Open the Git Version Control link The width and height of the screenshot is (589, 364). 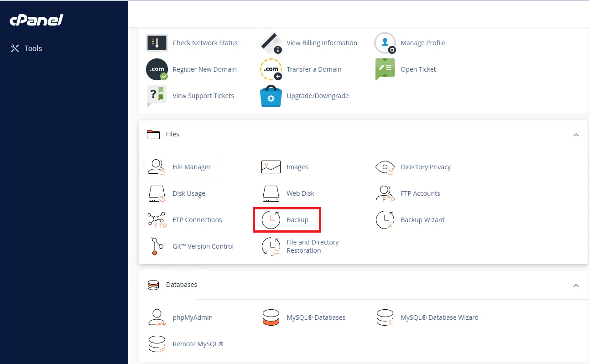[203, 246]
